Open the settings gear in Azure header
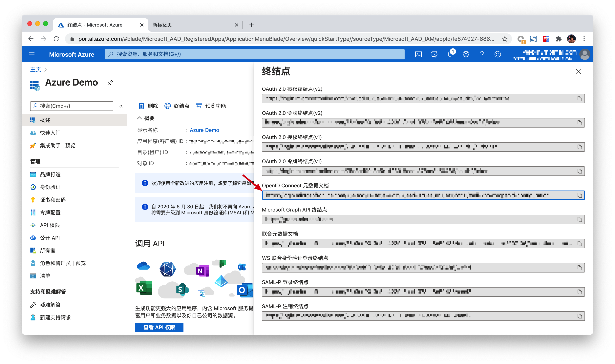The height and width of the screenshot is (364, 615). click(x=466, y=54)
